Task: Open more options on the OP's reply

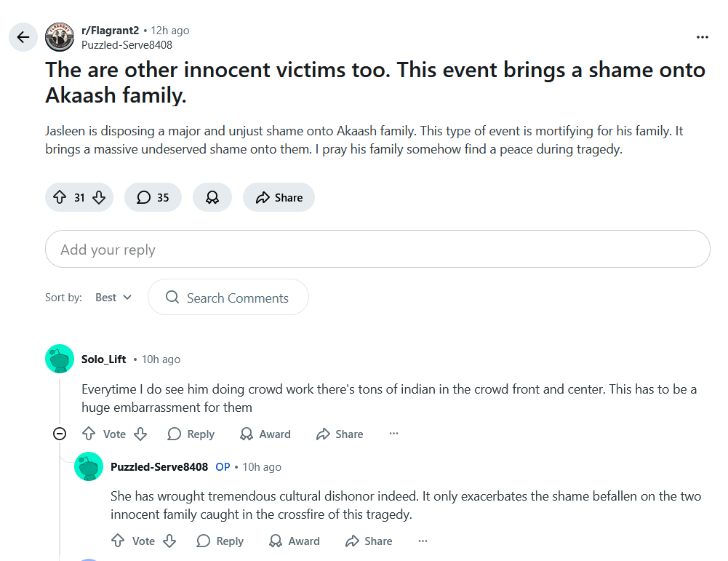Action: click(x=423, y=541)
